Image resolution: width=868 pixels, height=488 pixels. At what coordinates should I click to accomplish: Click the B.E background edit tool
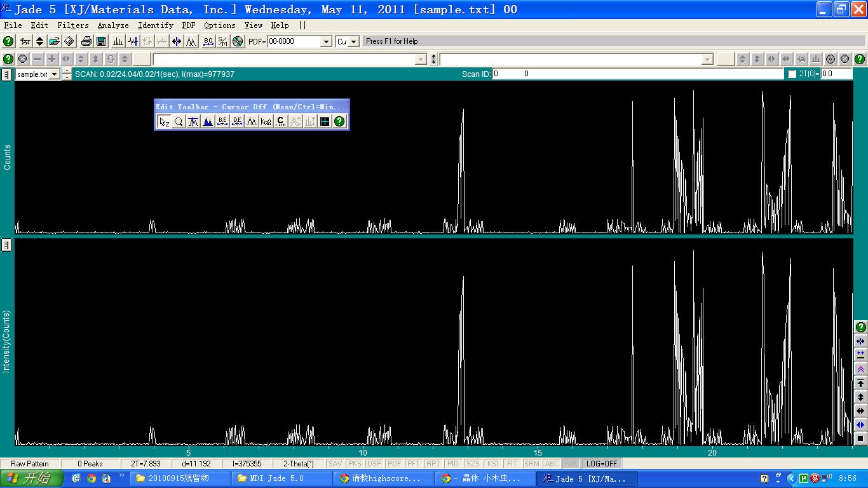(x=222, y=121)
